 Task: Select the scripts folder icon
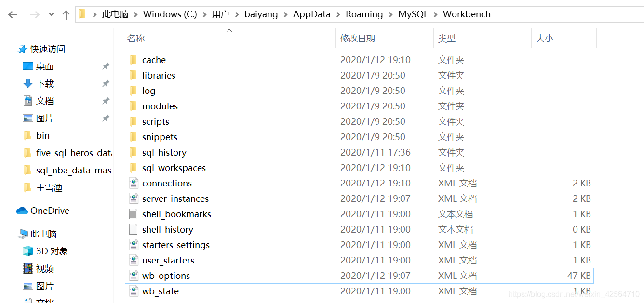[134, 121]
